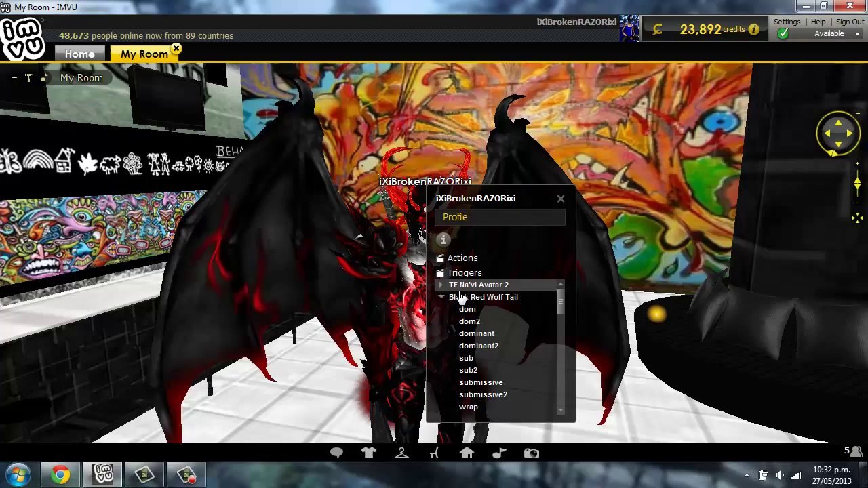Run the 'submissive2' trigger
The height and width of the screenshot is (488, 868).
pyautogui.click(x=483, y=394)
